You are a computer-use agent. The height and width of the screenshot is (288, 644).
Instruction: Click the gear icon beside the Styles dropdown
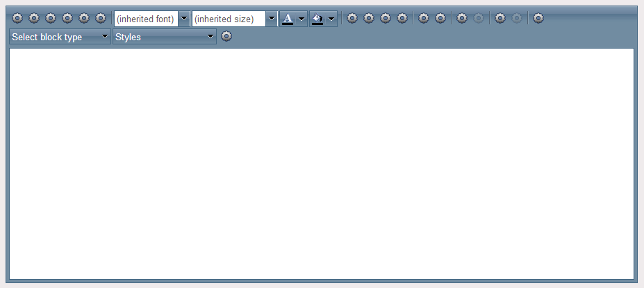click(x=226, y=36)
